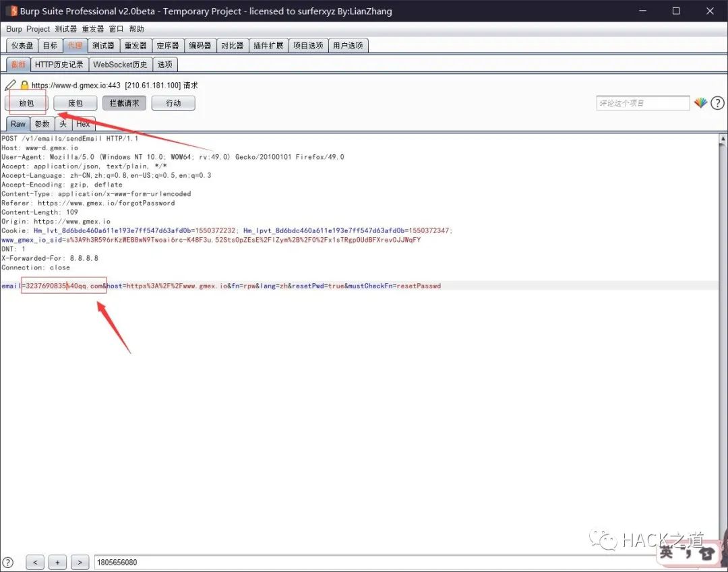
Task: Click the www_gmex_io_sid cookie line
Action: (x=211, y=240)
